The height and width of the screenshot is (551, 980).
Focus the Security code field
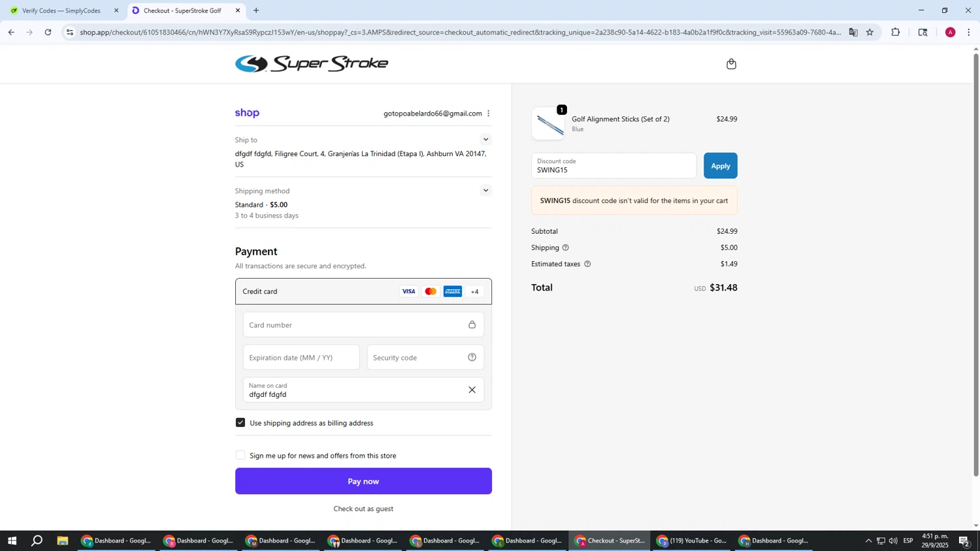pyautogui.click(x=425, y=357)
